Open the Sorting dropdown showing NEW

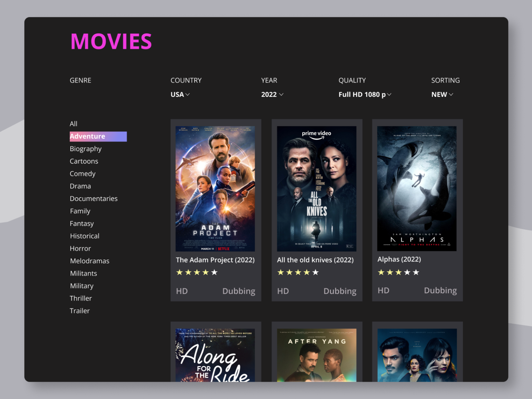(442, 94)
